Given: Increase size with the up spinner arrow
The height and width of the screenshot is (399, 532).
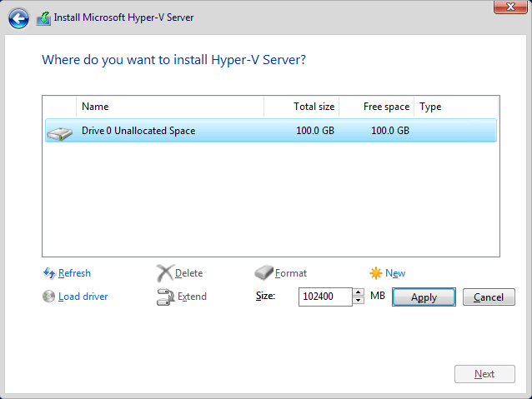Looking at the screenshot, I should [359, 292].
